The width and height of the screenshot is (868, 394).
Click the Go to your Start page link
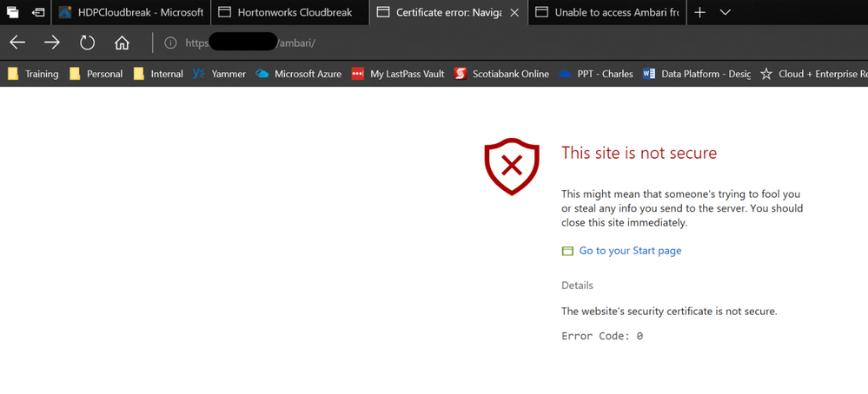pyautogui.click(x=630, y=251)
